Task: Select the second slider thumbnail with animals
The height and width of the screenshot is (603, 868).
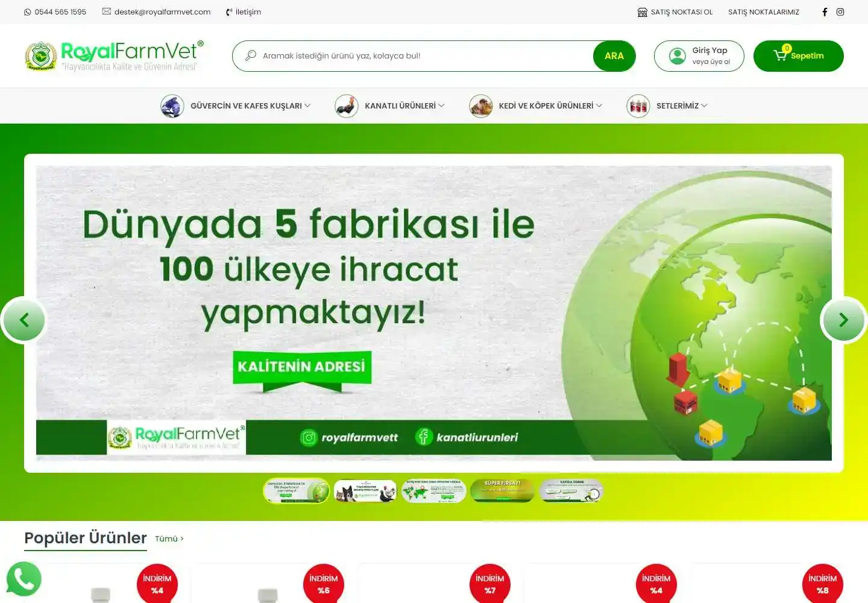Action: coord(365,491)
